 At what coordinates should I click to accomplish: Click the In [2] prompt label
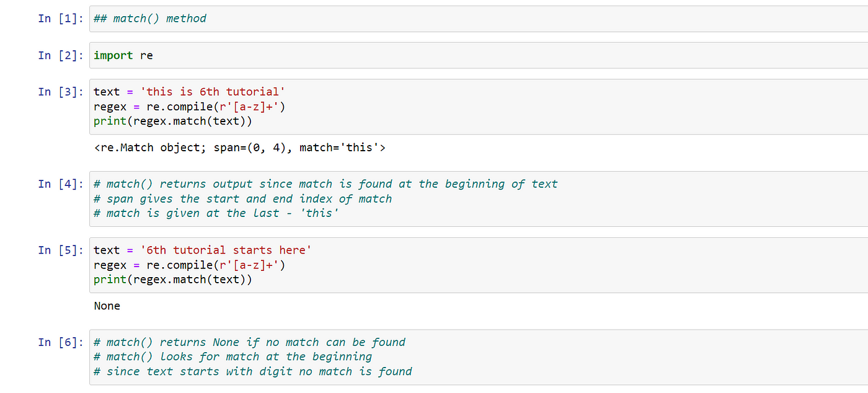pos(61,55)
